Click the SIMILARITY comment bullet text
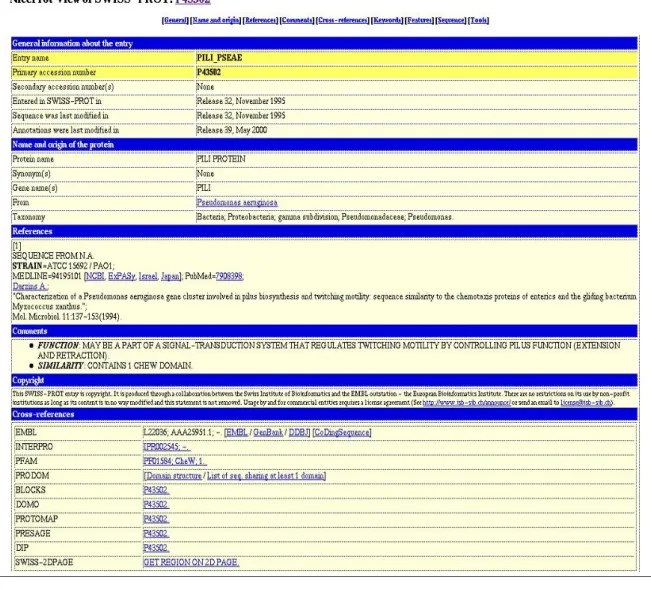651x589 pixels. [115, 366]
